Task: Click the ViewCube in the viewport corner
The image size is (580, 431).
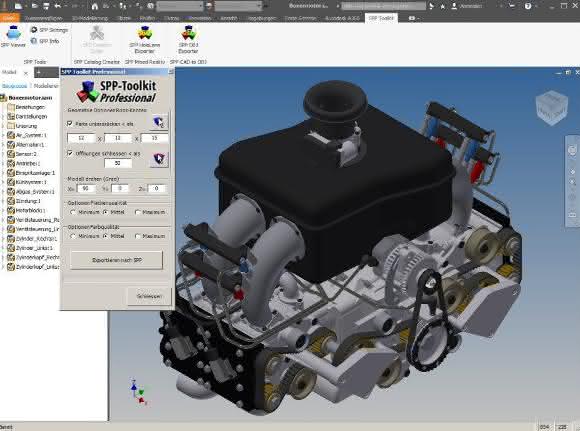Action: pyautogui.click(x=552, y=107)
